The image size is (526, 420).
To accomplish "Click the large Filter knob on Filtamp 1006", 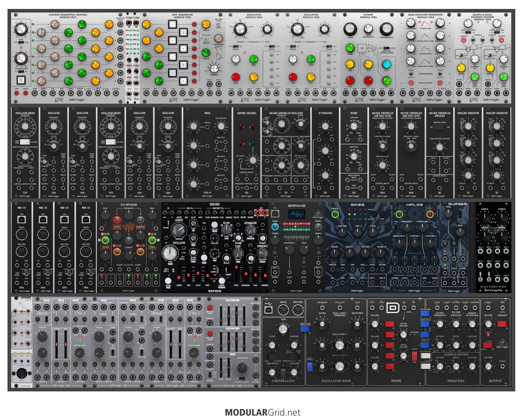I will (350, 29).
